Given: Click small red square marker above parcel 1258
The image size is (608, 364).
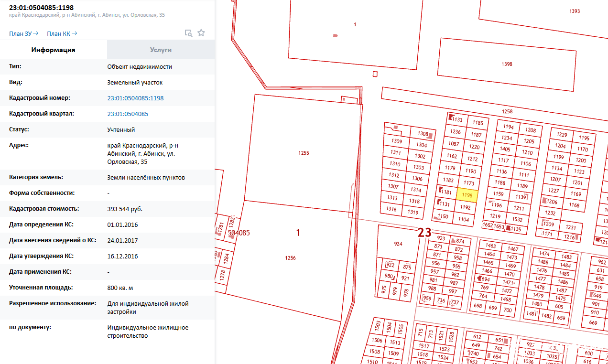Looking at the screenshot, I should point(375,74).
